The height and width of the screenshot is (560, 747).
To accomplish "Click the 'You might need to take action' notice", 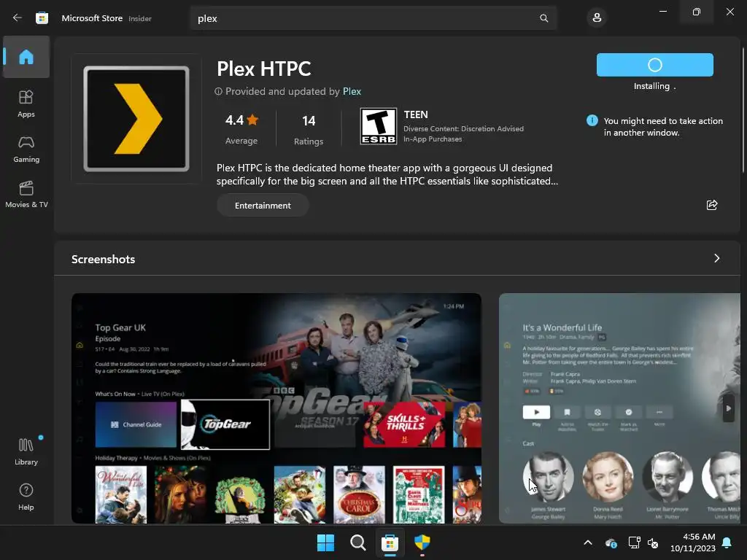I will click(x=663, y=127).
